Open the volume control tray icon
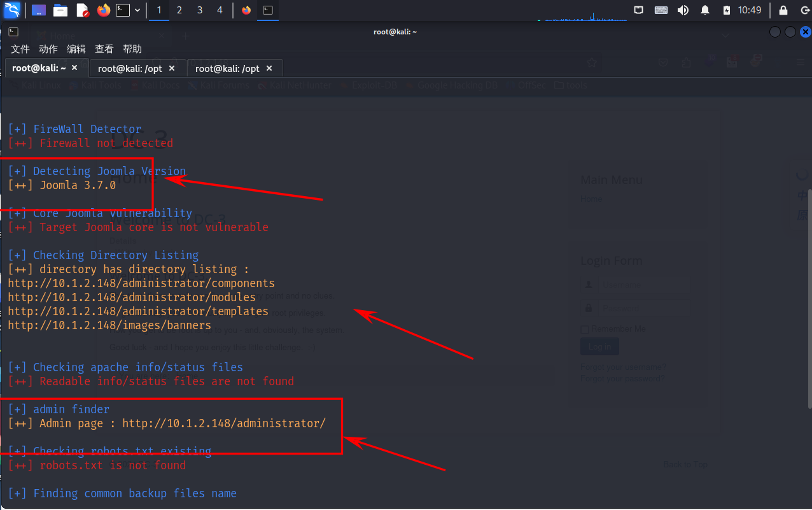The width and height of the screenshot is (812, 510). [x=683, y=10]
